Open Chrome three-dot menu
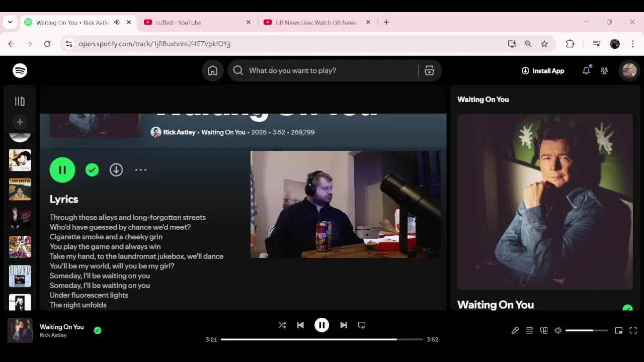 click(x=633, y=44)
